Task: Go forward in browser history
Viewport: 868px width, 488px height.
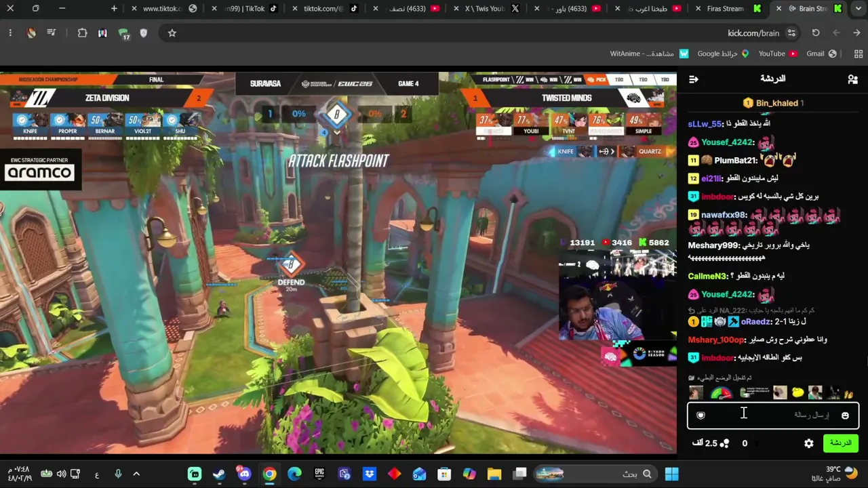Action: [x=836, y=33]
